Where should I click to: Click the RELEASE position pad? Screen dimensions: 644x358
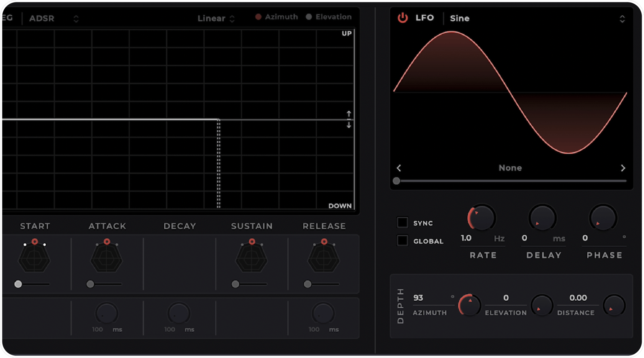(324, 258)
